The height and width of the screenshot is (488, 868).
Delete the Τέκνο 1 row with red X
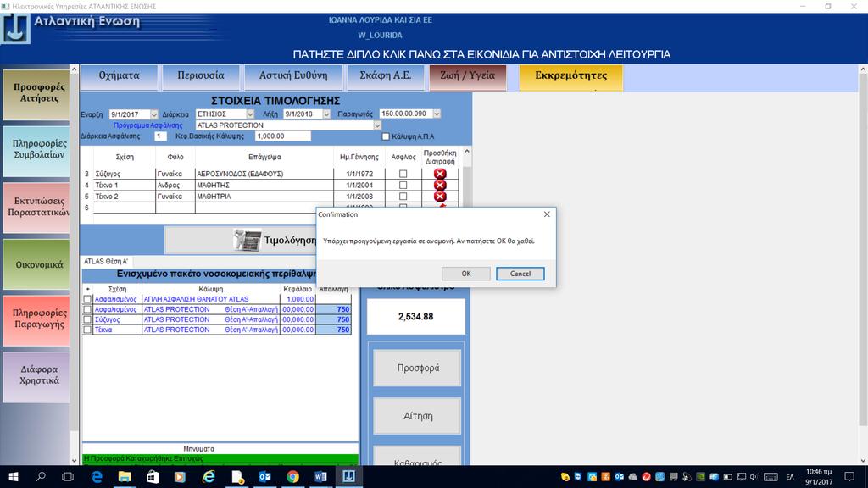440,185
